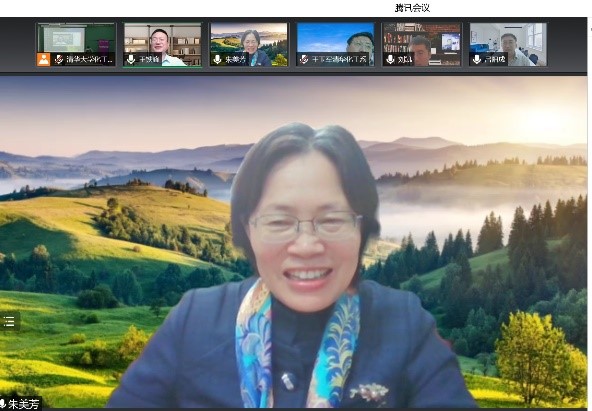Click mic icon on 朱美芳 small thumbnail
Screen dimensions: 592x411
(x=217, y=59)
